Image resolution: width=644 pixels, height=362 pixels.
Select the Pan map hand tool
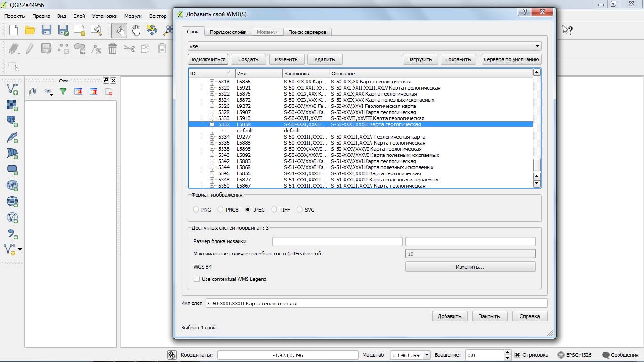click(136, 31)
